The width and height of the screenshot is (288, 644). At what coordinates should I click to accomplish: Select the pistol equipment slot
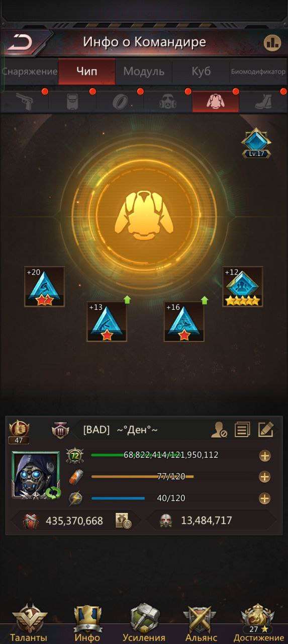pyautogui.click(x=24, y=101)
